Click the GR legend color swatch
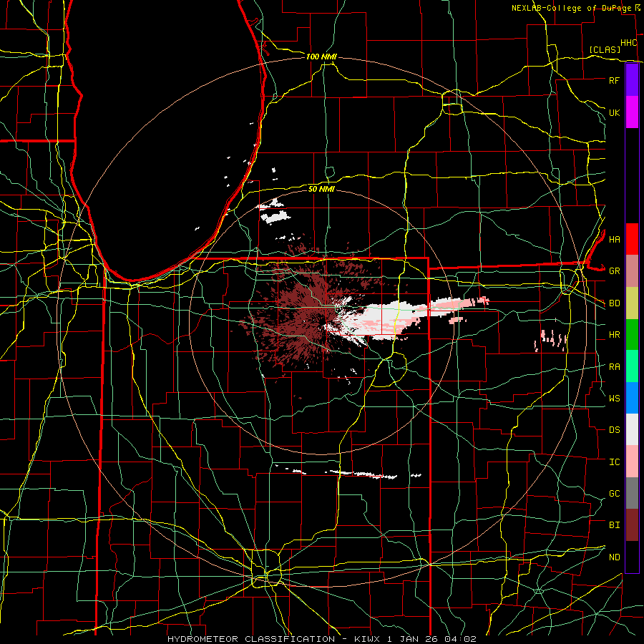The width and height of the screenshot is (644, 644). tap(632, 271)
